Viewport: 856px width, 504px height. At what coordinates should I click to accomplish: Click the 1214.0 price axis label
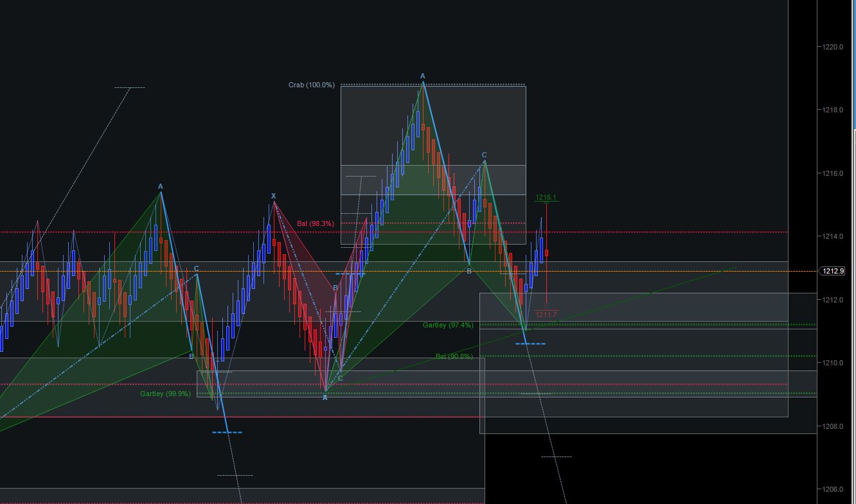[834, 236]
